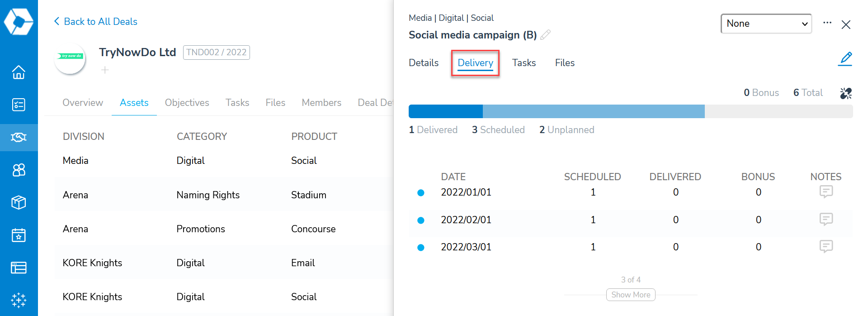Click the blue pencil edit icon
868x316 pixels.
click(x=845, y=59)
